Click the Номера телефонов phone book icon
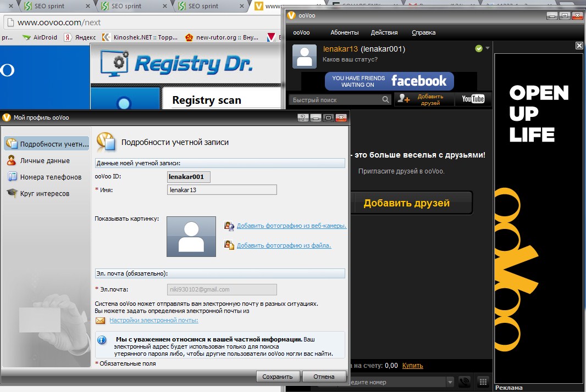 click(12, 177)
